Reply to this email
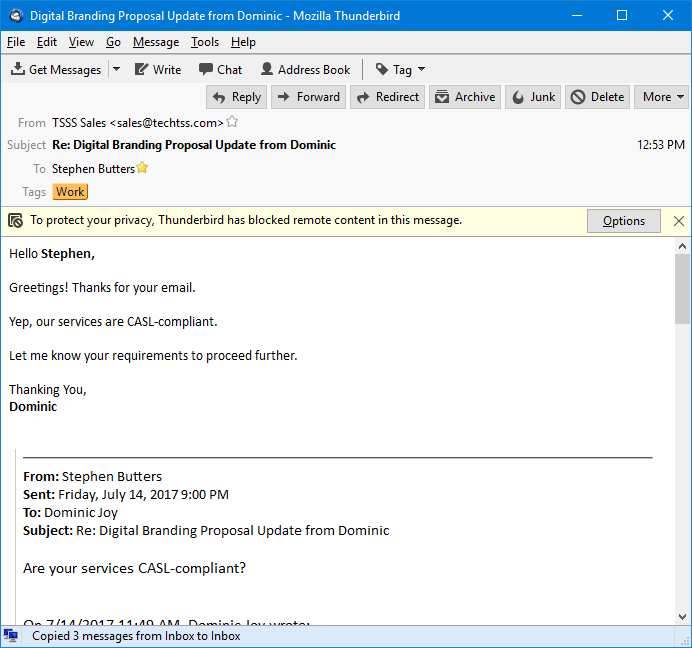The width and height of the screenshot is (692, 648). point(236,97)
